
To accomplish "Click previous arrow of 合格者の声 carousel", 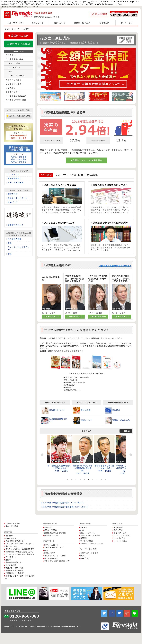I will point(42,455).
